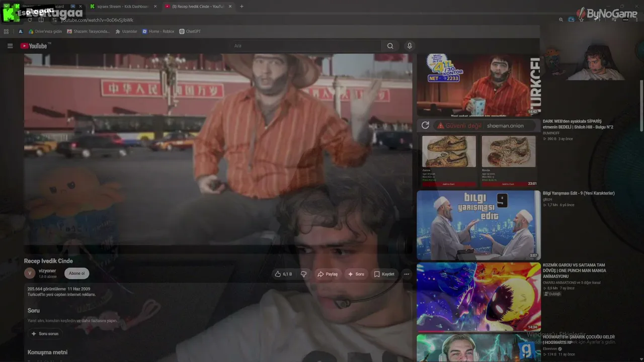This screenshot has height=362, width=644.
Task: Open the Uzantılar bookmark
Action: 126,31
